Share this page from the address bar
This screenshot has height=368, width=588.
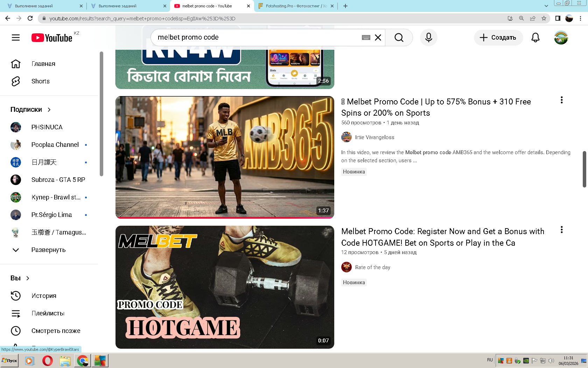pyautogui.click(x=533, y=18)
